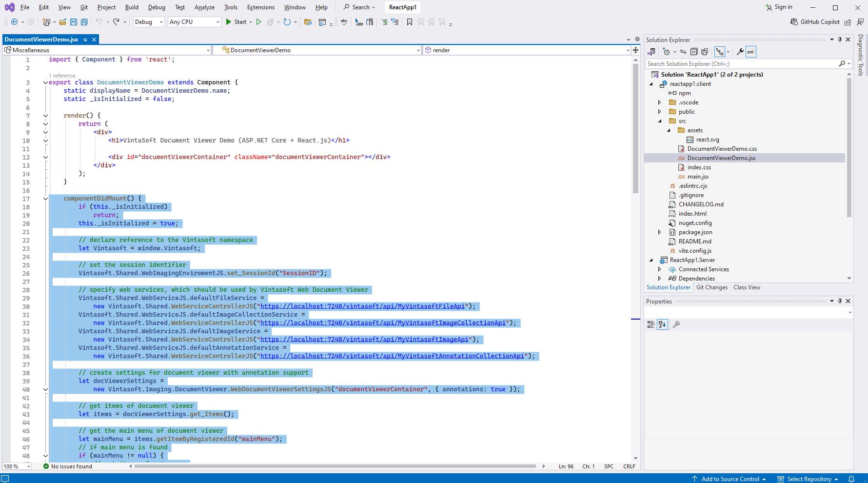
Task: Click the Save All icon
Action: (84, 22)
